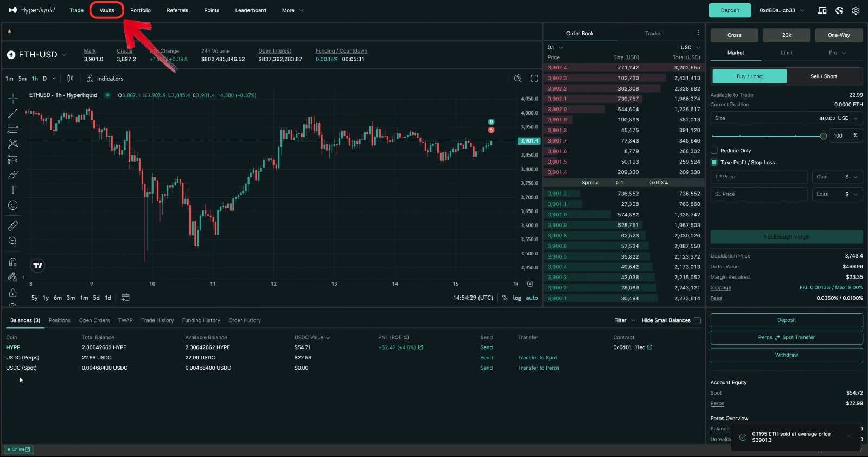
Task: Change order book USD denomination dropdown
Action: [x=691, y=48]
